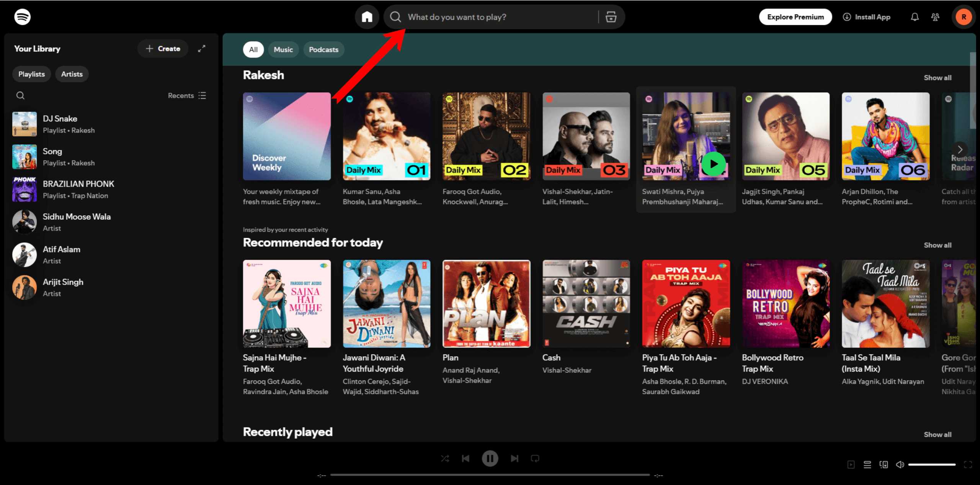
Task: Open notifications bell icon
Action: [x=915, y=17]
